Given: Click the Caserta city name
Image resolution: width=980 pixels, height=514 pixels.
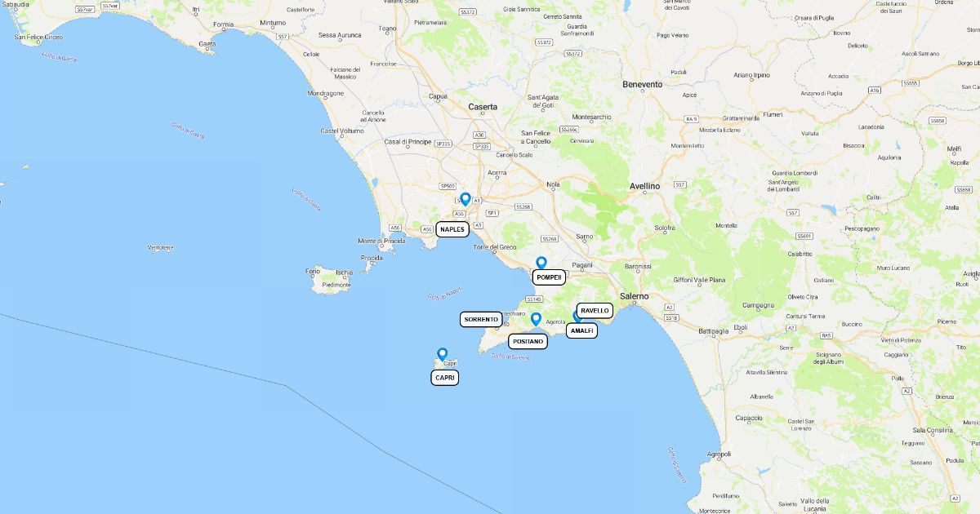Looking at the screenshot, I should (x=483, y=107).
